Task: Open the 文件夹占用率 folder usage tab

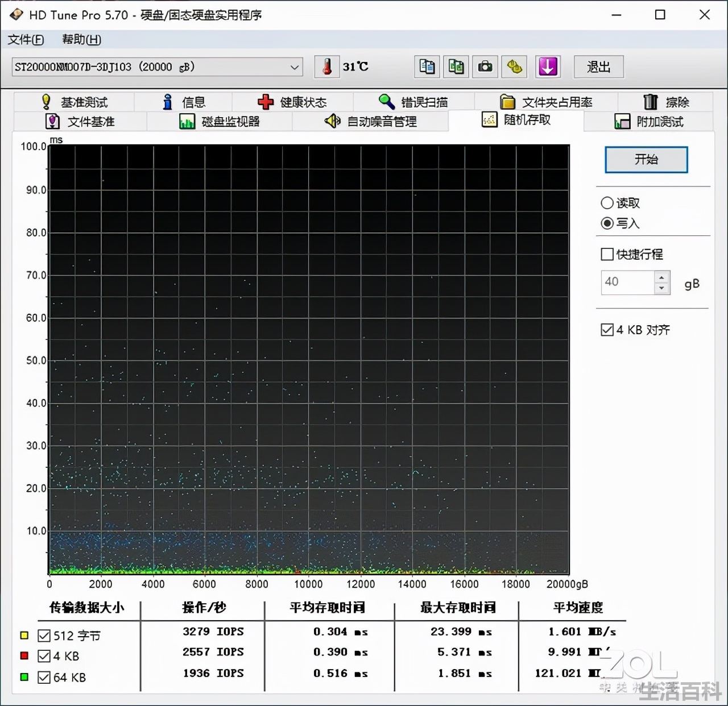Action: point(546,102)
